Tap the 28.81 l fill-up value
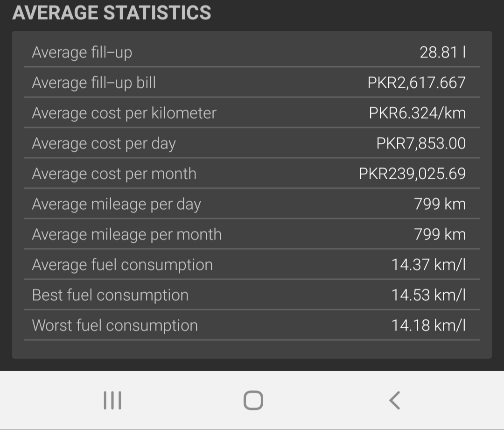The width and height of the screenshot is (504, 430). [x=442, y=52]
